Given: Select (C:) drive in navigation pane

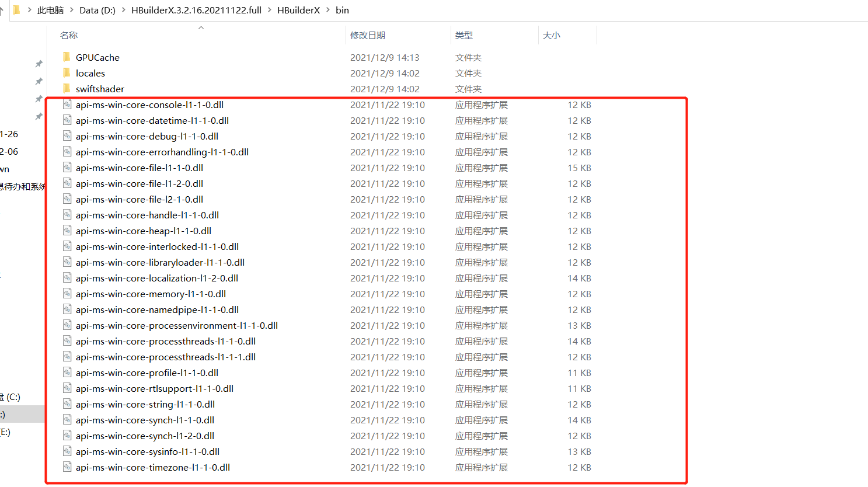Looking at the screenshot, I should pos(11,397).
